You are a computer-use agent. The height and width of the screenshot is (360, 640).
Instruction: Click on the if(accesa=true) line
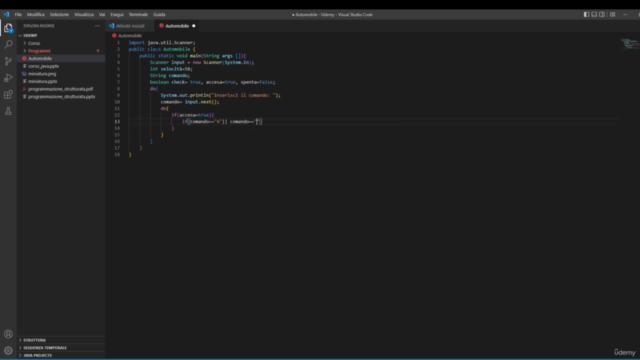193,115
